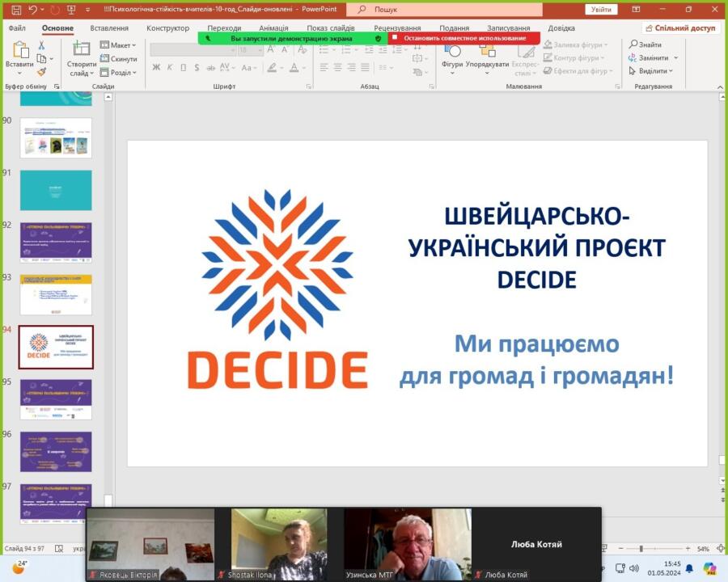This screenshot has width=728, height=582.
Task: Collapse the ribbon with the chevron
Action: (720, 86)
